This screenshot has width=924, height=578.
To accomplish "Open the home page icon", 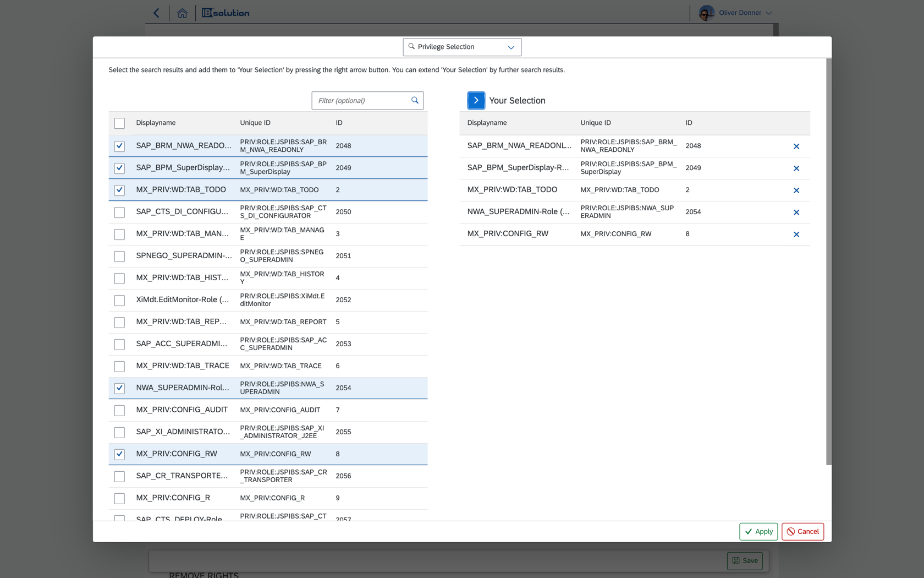I will click(x=182, y=13).
